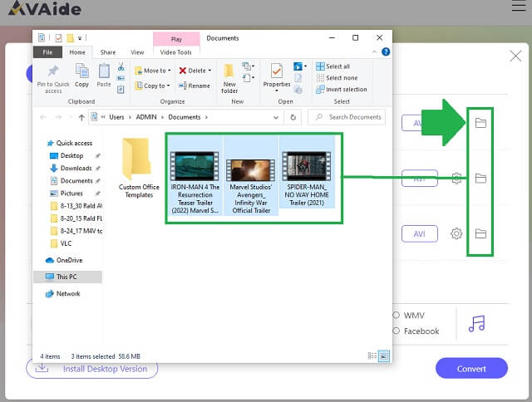
Task: Click the Refresh icon beside address bar
Action: [x=293, y=117]
